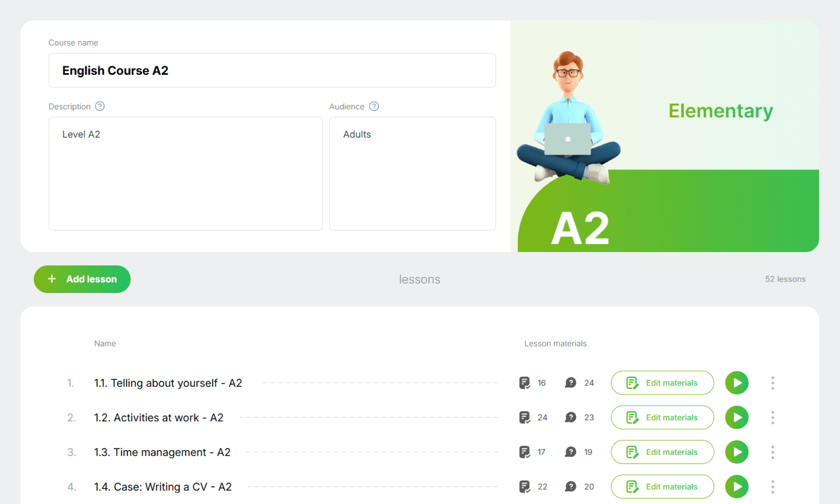Click the Level A2 description text box

(x=185, y=173)
